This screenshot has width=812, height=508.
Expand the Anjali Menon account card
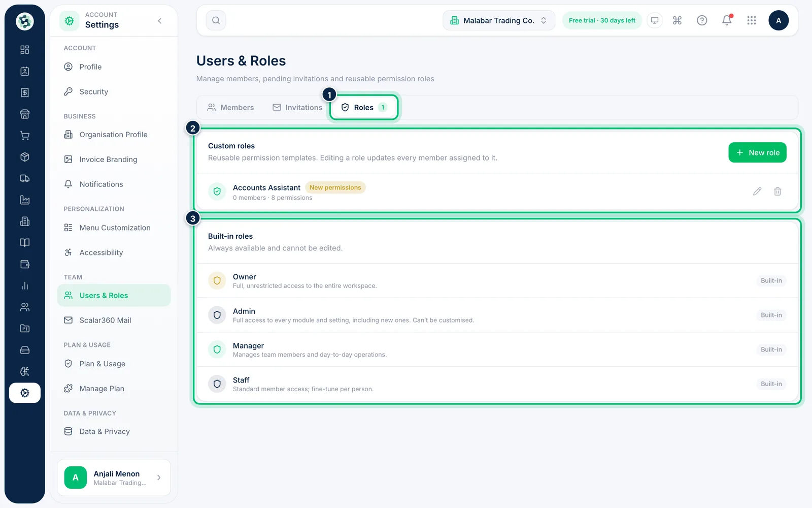point(114,478)
